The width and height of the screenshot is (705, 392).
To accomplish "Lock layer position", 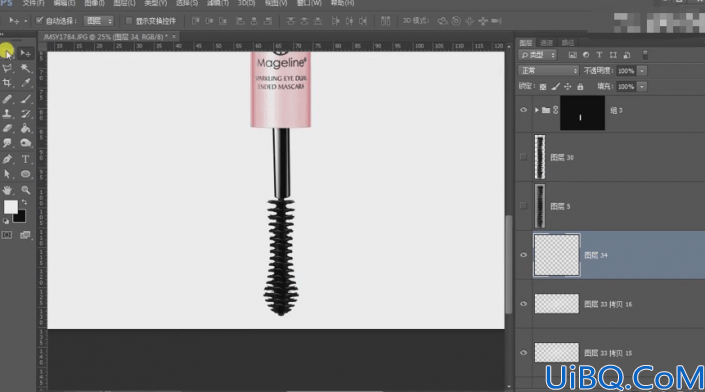I will pos(568,87).
